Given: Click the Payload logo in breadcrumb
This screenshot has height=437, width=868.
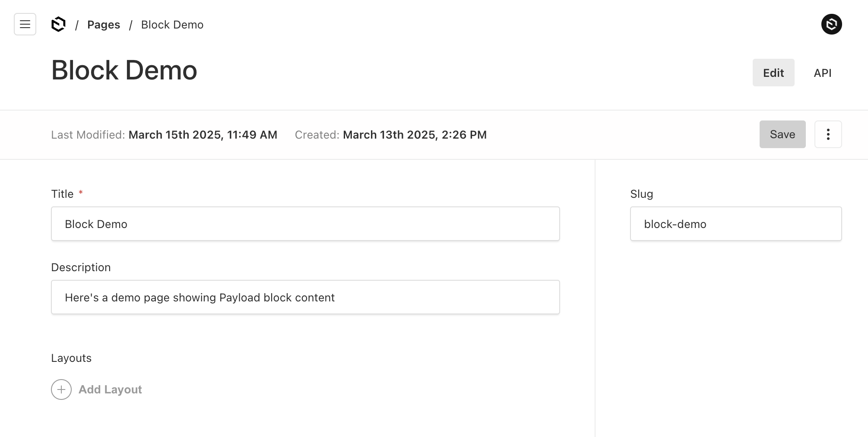Looking at the screenshot, I should [x=58, y=24].
